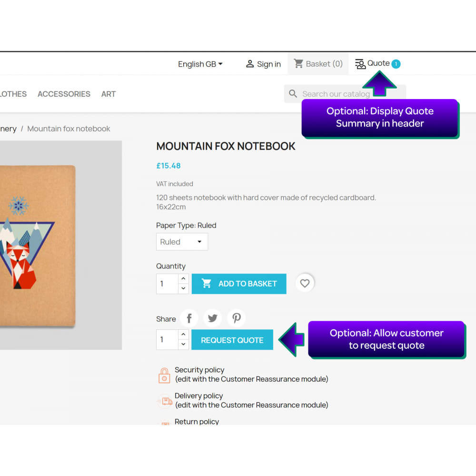Share product on Pinterest icon
The image size is (476, 476).
[x=237, y=318]
